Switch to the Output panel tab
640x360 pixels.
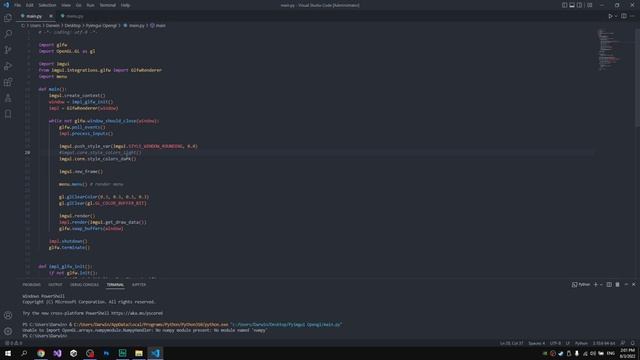pos(55,284)
